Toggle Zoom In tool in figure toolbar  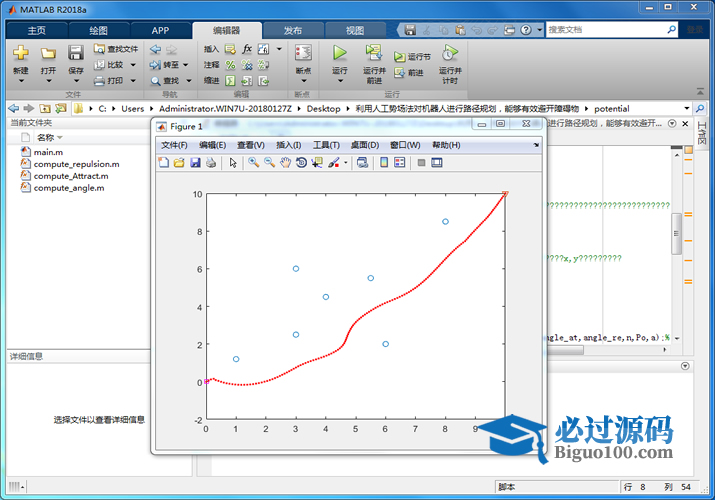pyautogui.click(x=254, y=162)
